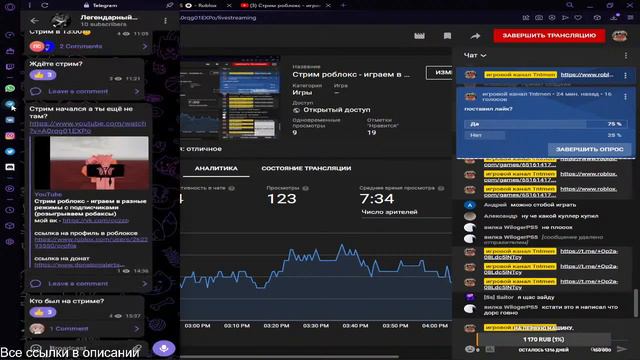Open Telegram channel three-dot menu
The width and height of the screenshot is (640, 360).
pyautogui.click(x=165, y=20)
